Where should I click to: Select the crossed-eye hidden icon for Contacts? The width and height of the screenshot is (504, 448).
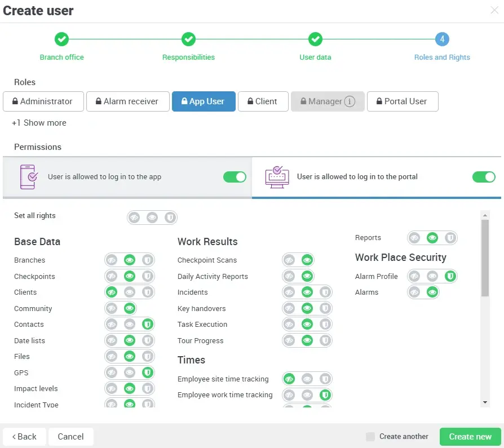[112, 325]
